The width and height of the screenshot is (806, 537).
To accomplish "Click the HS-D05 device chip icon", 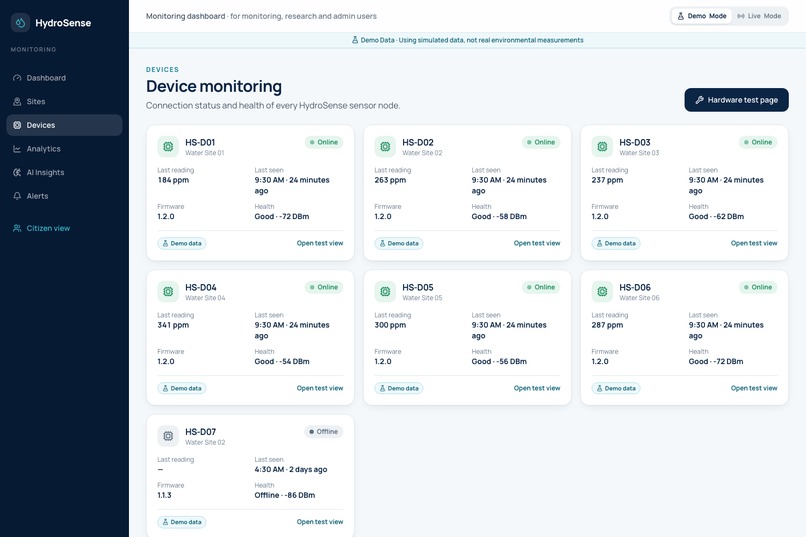I will coord(385,291).
